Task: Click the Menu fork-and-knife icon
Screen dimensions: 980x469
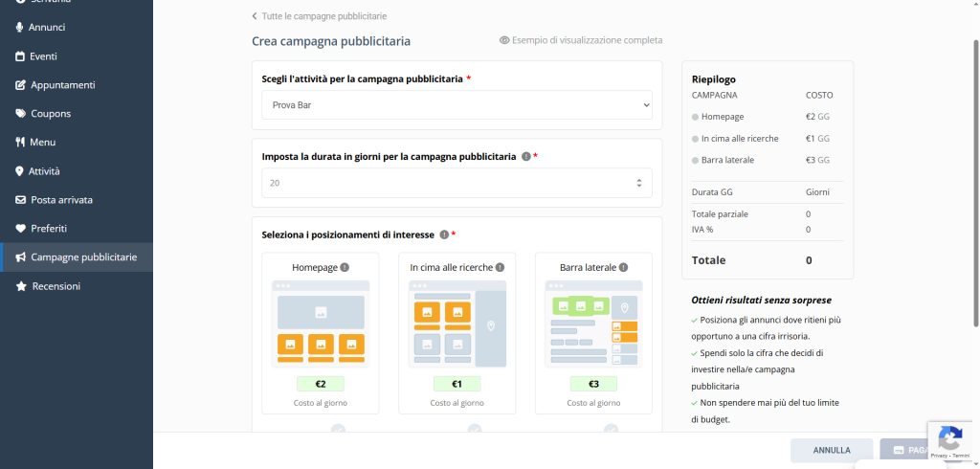Action: (x=20, y=143)
